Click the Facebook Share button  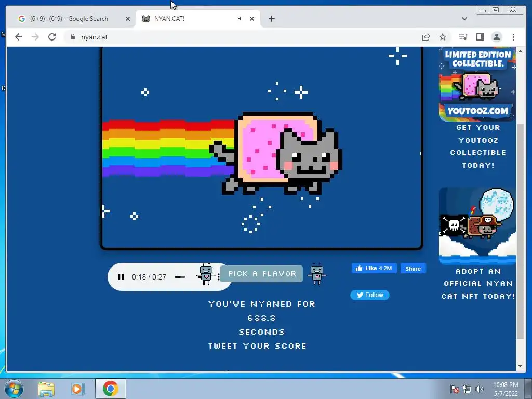(x=413, y=269)
